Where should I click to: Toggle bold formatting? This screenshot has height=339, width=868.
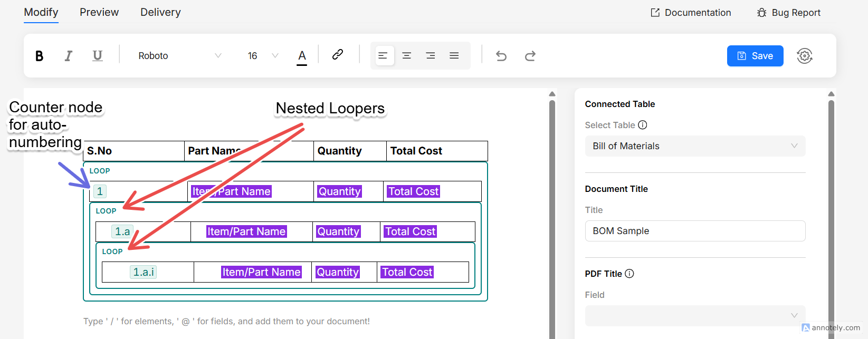coord(39,56)
